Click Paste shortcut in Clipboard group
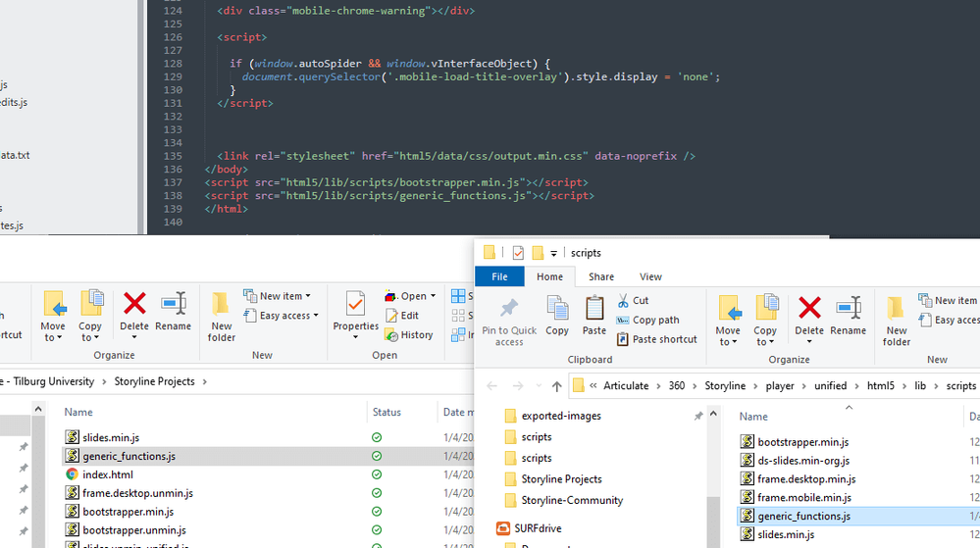Viewport: 980px width, 548px height. [x=656, y=339]
